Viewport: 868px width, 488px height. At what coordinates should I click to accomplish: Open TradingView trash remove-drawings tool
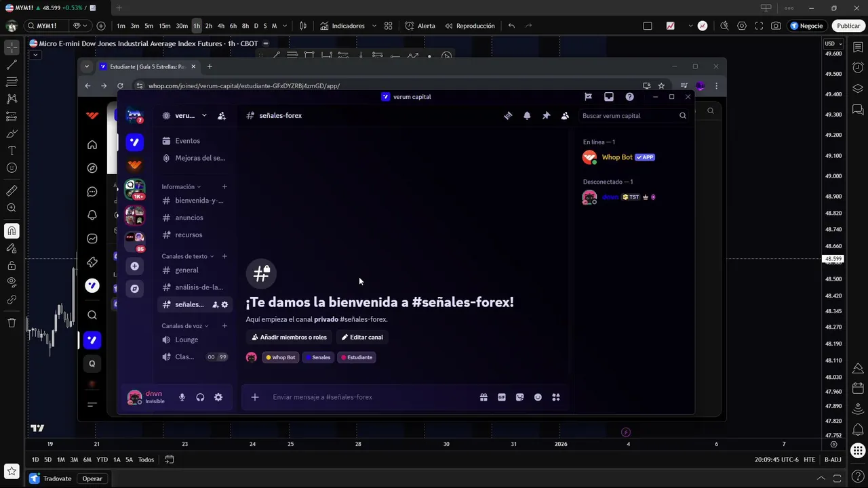click(12, 323)
